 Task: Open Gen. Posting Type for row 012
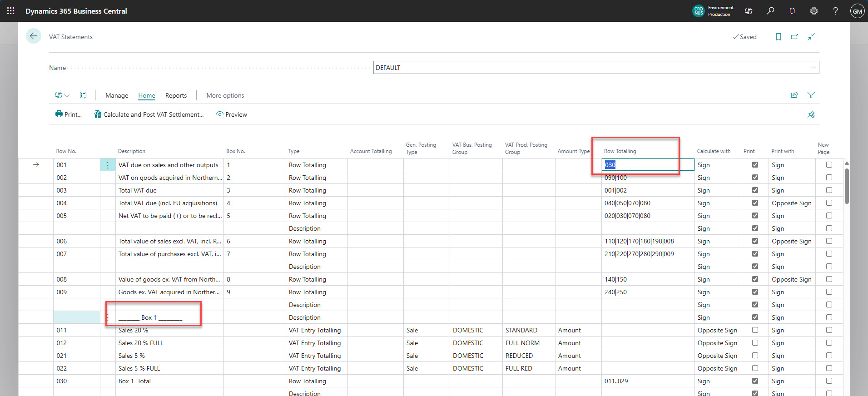(x=427, y=343)
